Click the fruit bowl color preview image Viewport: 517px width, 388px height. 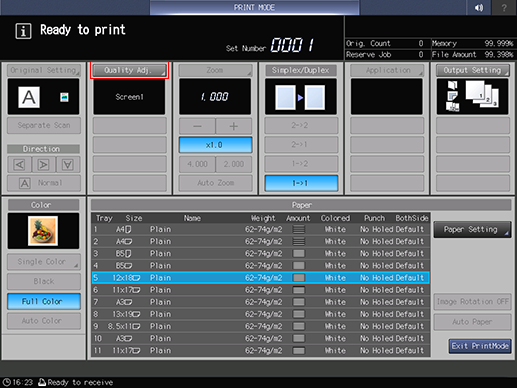pos(43,231)
